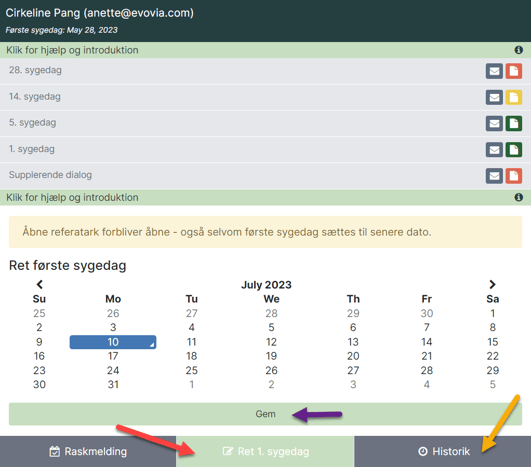The width and height of the screenshot is (531, 467).
Task: Go to next month in calendar
Action: [492, 284]
